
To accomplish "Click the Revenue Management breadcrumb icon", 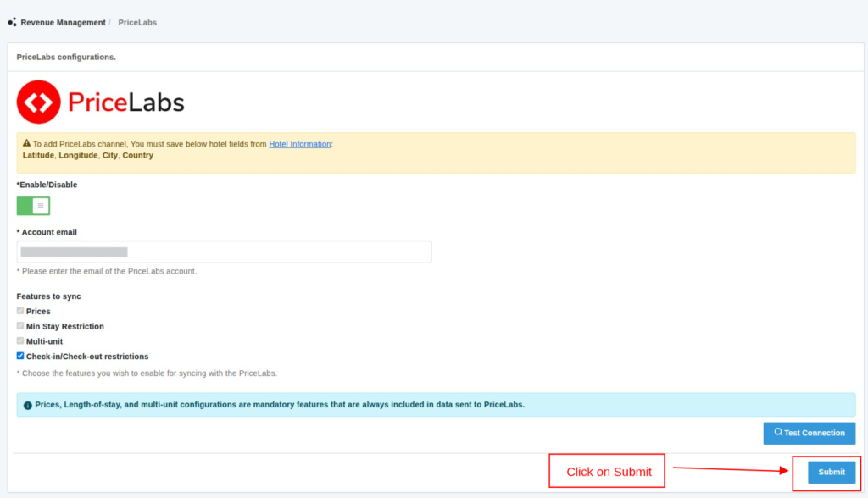I will tap(12, 23).
